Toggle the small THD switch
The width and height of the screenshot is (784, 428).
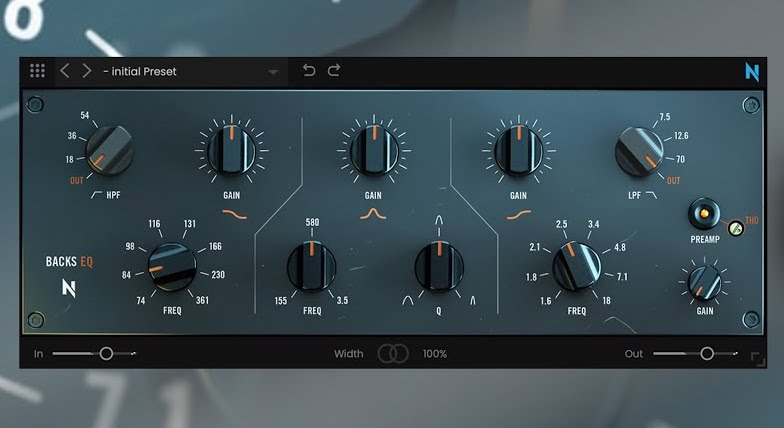736,228
